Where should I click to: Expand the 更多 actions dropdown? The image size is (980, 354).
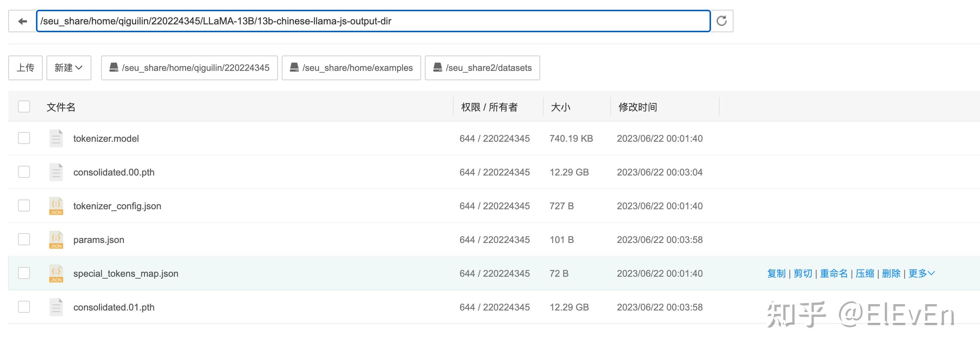click(x=921, y=273)
